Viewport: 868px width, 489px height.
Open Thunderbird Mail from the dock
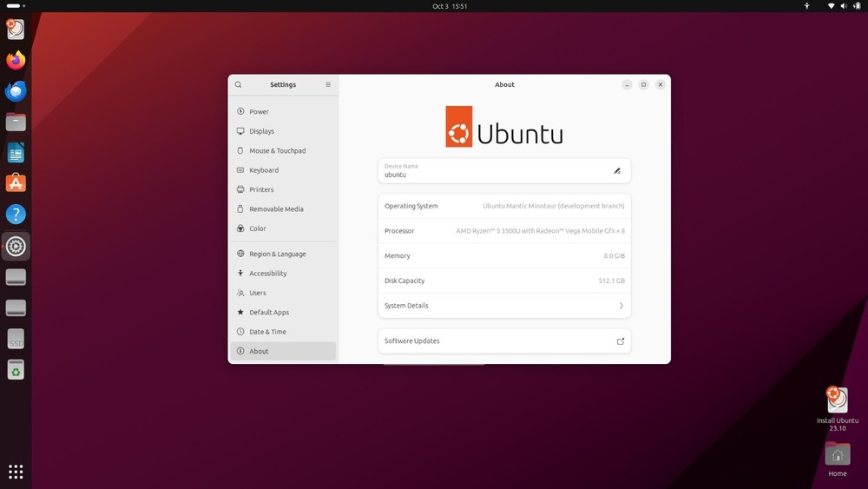click(x=16, y=91)
